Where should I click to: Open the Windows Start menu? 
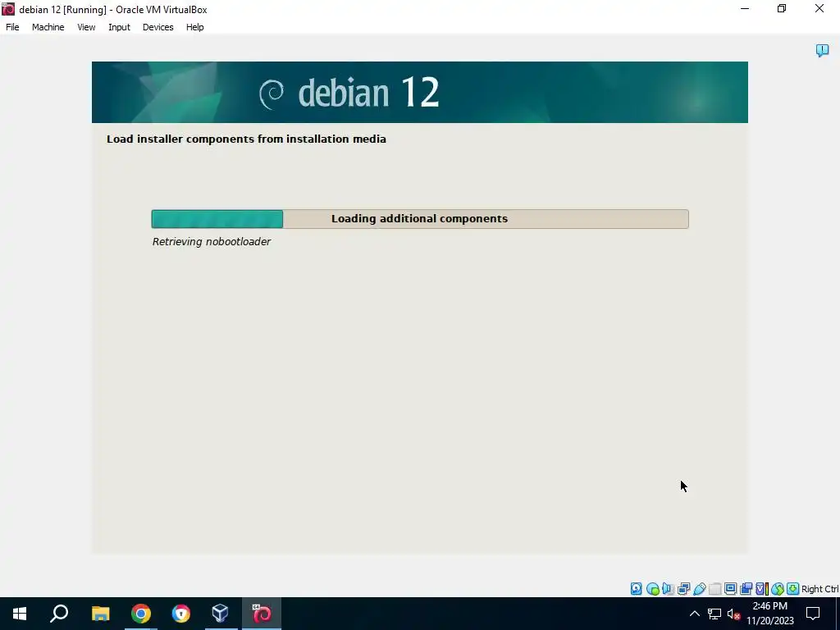[x=20, y=614]
